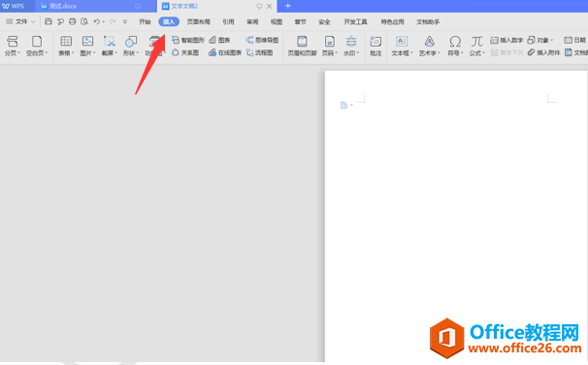Click 插入数字 insert number
Viewport: 588px width, 365px height.
tap(506, 40)
